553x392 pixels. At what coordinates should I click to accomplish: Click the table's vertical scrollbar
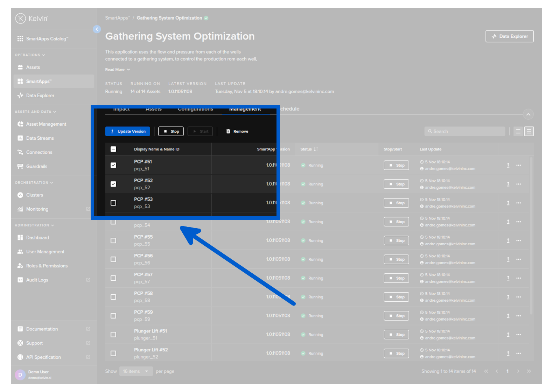531,234
